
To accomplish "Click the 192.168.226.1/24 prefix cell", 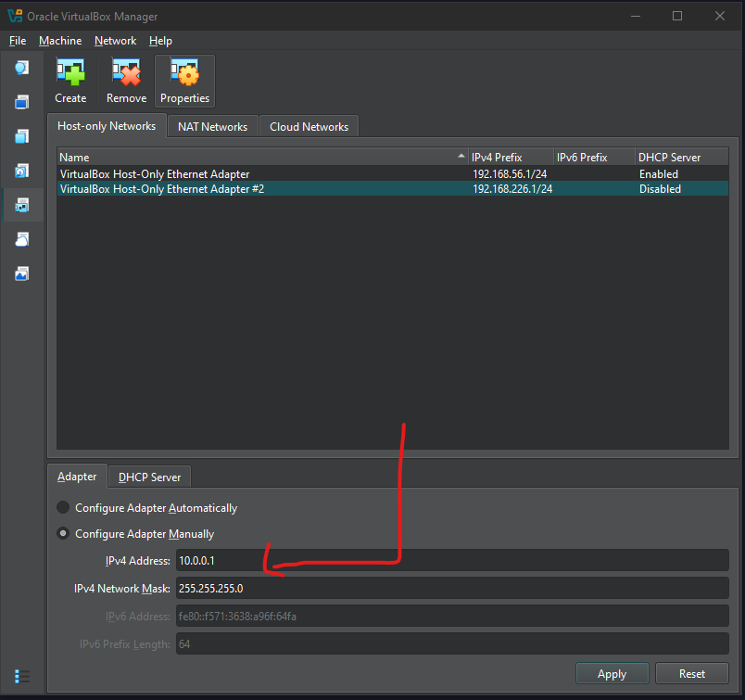I will 512,189.
